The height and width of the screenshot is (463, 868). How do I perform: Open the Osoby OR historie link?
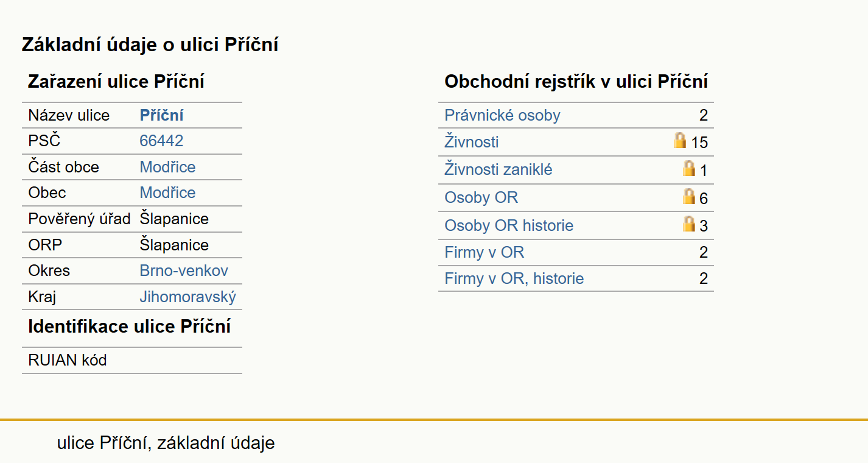point(509,225)
